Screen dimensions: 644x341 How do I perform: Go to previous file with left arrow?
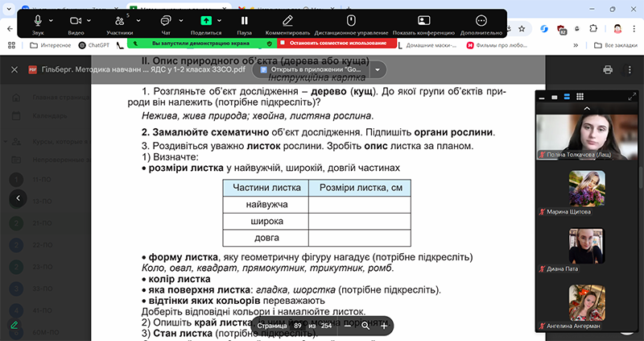point(18,198)
